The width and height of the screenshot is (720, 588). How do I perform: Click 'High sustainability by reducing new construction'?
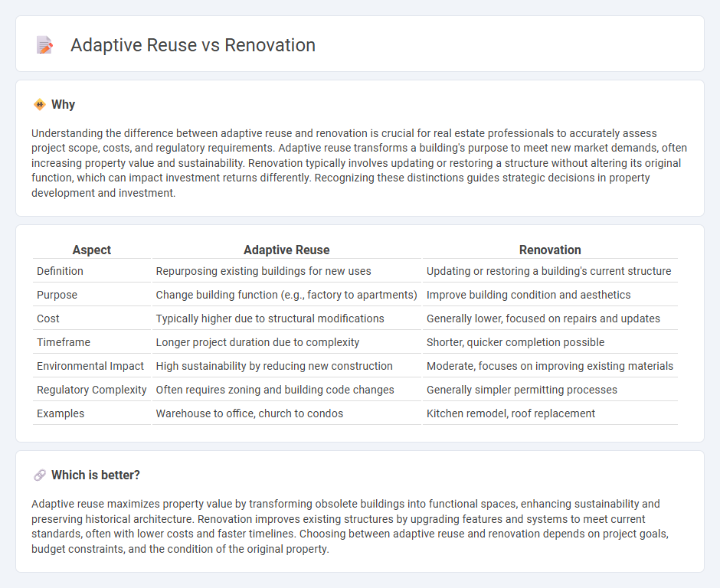(x=274, y=366)
